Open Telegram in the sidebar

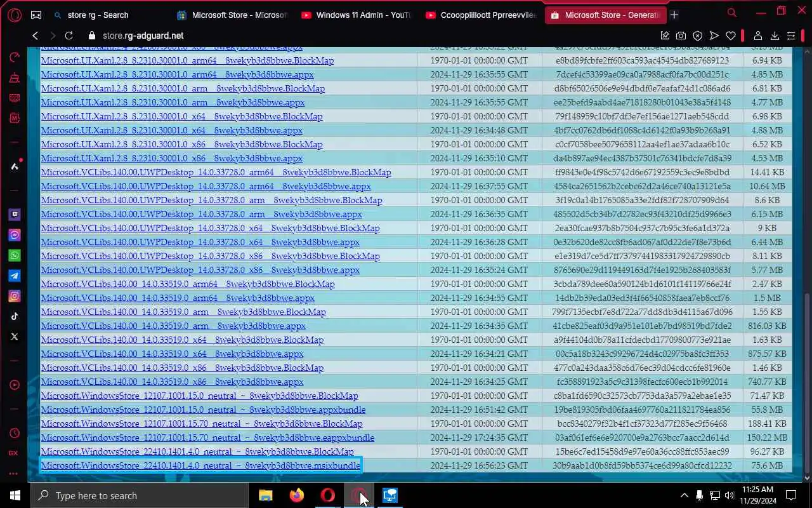click(x=14, y=276)
